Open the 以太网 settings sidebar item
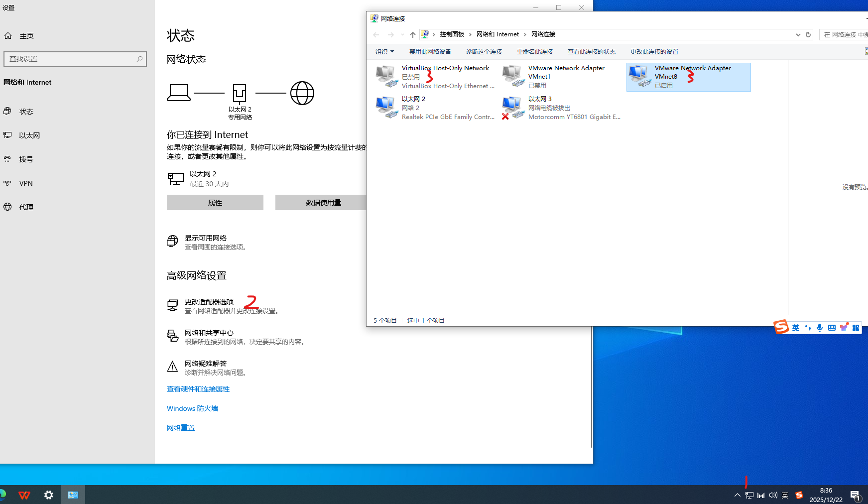This screenshot has height=504, width=868. coord(29,135)
